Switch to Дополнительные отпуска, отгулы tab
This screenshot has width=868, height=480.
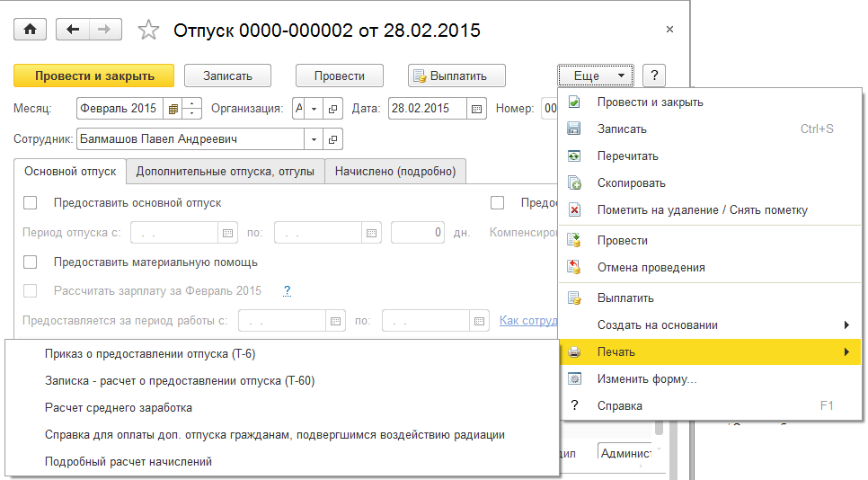click(226, 172)
